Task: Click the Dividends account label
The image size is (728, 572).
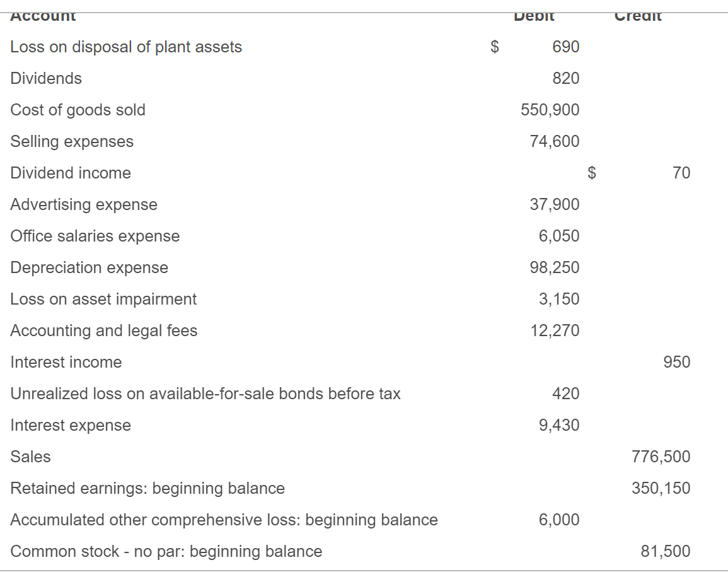Action: point(46,78)
